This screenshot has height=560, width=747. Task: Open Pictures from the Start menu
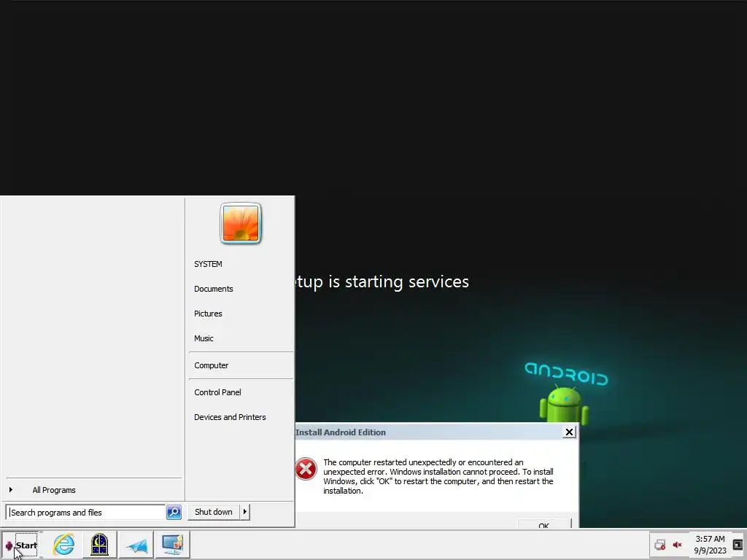pos(208,314)
